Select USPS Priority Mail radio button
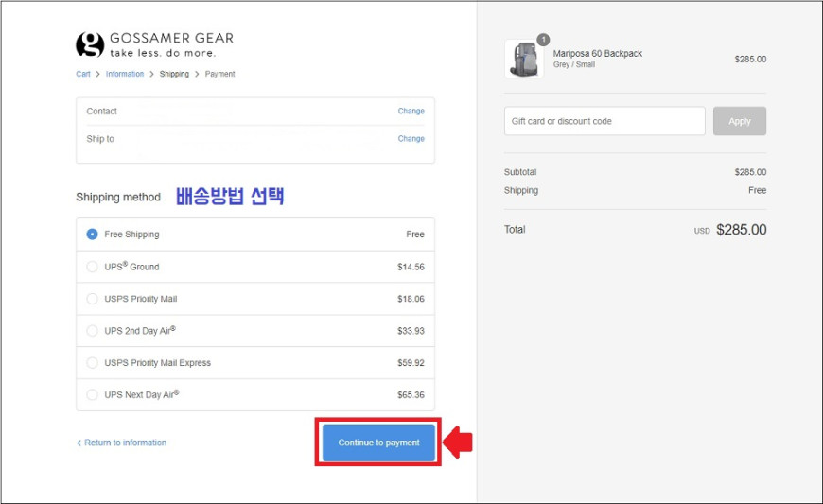This screenshot has height=504, width=823. click(92, 299)
